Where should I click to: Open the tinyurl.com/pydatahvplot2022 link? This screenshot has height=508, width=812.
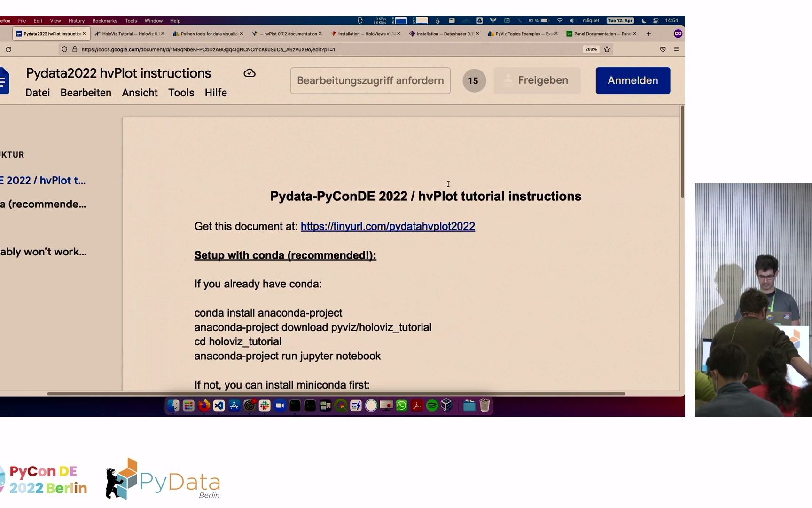pos(388,226)
